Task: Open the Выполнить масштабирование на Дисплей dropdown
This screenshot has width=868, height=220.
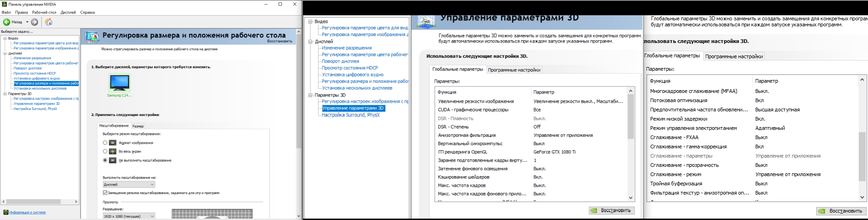Action: click(129, 184)
